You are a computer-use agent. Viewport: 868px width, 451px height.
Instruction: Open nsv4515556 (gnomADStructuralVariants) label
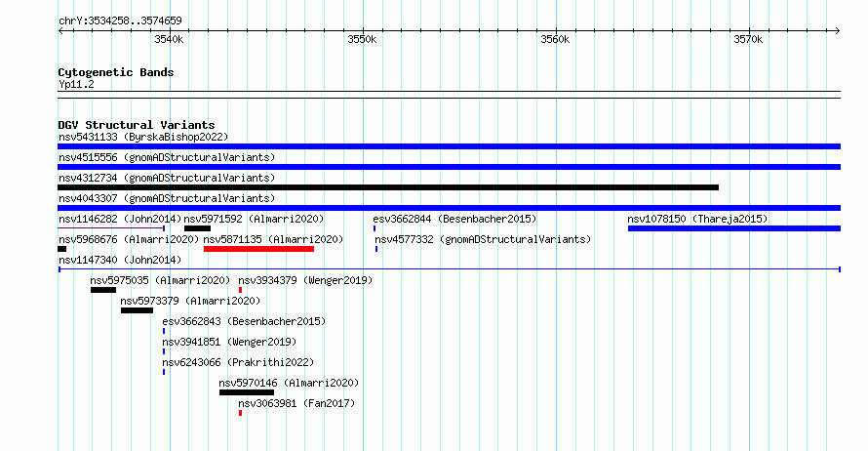click(x=167, y=157)
